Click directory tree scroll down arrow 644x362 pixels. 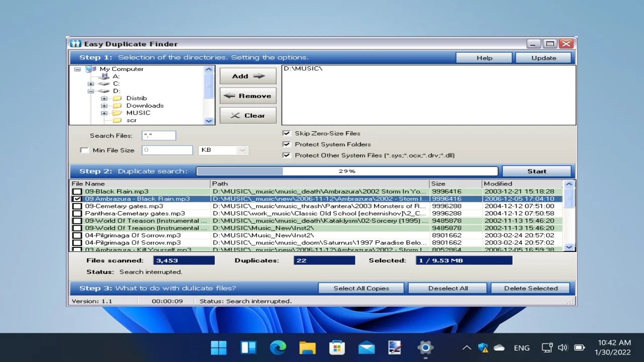(x=209, y=121)
